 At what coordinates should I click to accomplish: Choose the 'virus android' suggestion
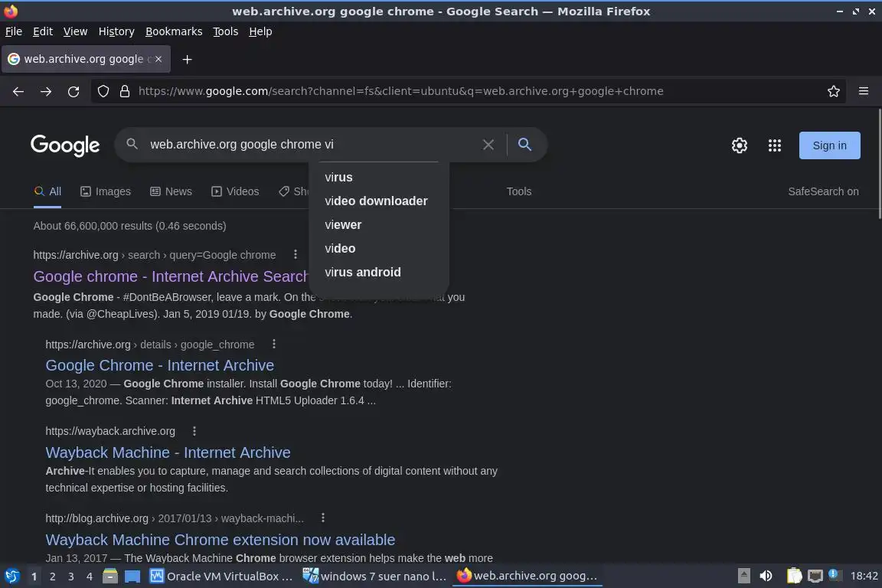[x=378, y=272]
